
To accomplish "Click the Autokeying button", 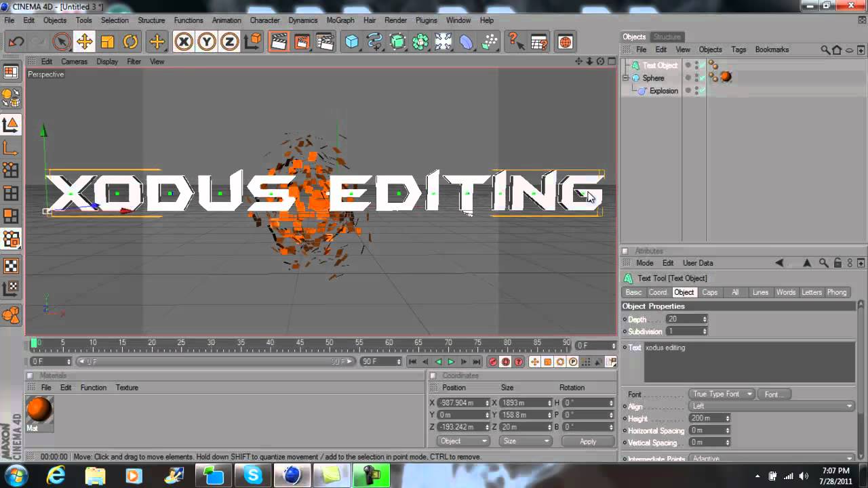I will click(506, 362).
